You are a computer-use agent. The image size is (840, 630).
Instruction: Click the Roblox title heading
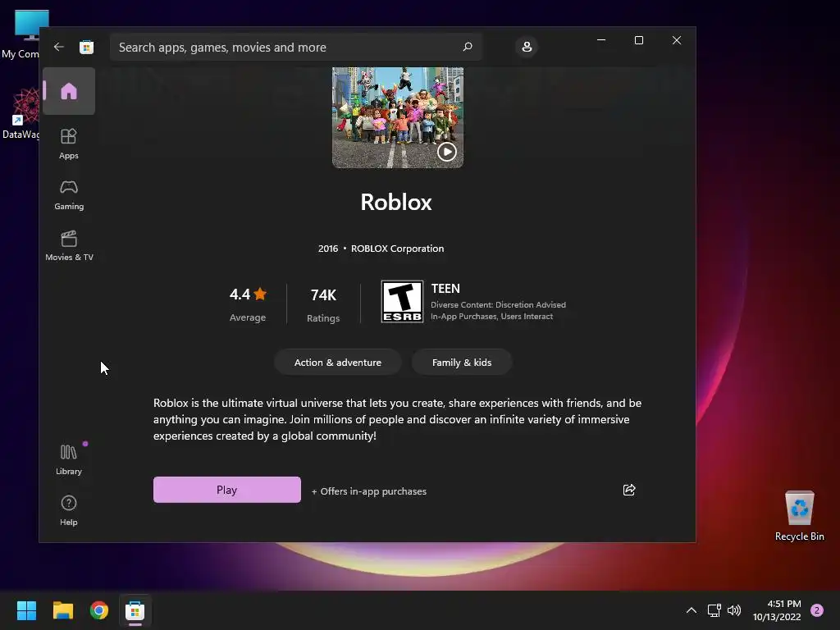[x=396, y=203]
